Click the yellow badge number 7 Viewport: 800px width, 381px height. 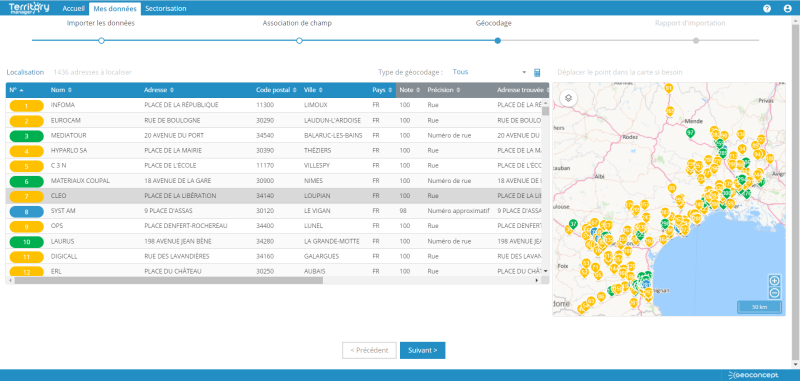(27, 196)
